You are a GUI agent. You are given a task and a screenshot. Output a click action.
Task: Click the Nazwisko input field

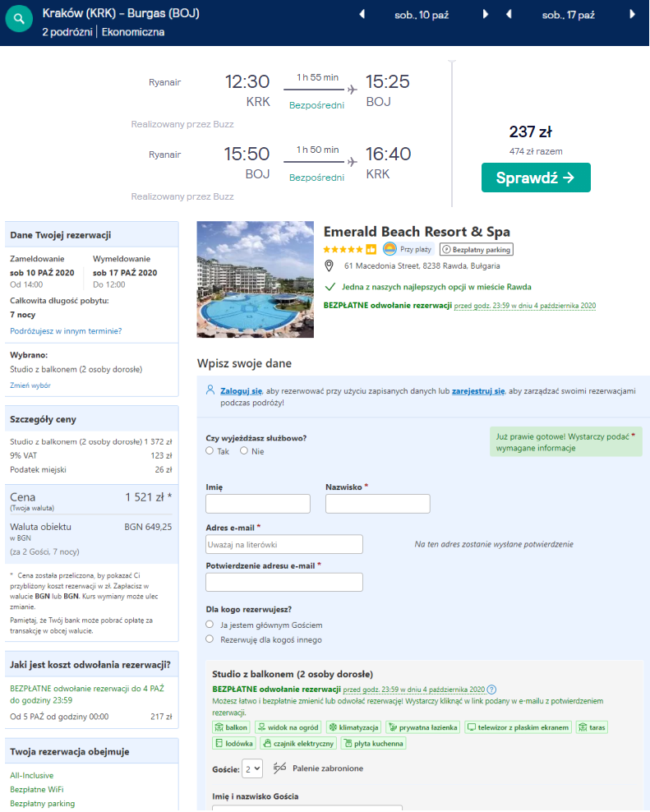point(378,504)
